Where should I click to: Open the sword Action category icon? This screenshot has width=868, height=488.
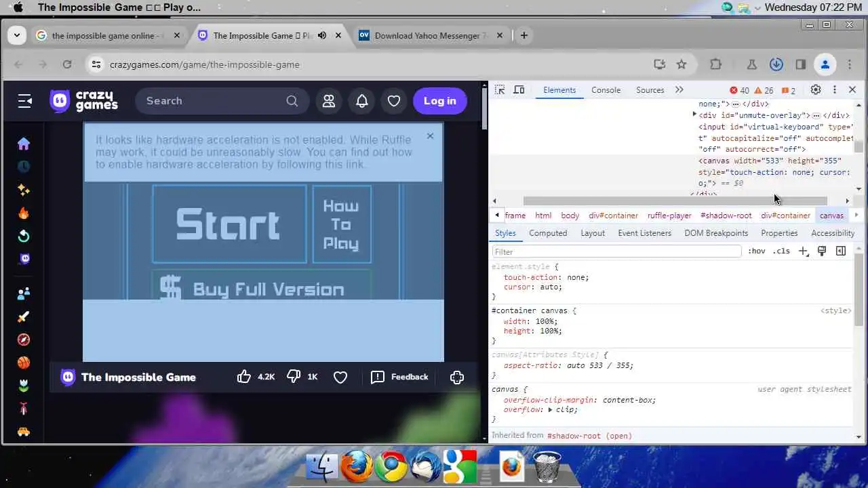coord(24,317)
